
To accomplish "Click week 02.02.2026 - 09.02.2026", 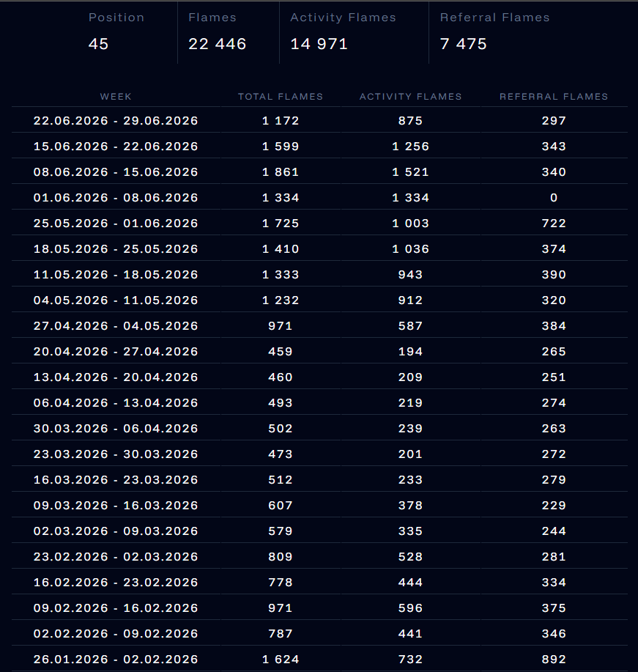I will coord(116,633).
